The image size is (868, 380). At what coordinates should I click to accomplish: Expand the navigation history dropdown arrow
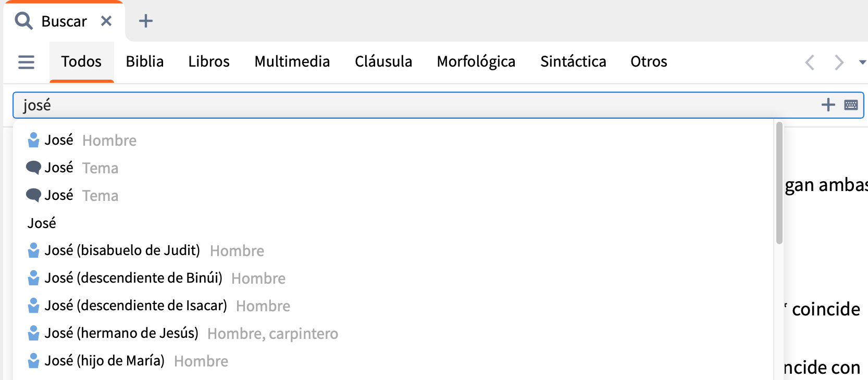click(x=862, y=62)
